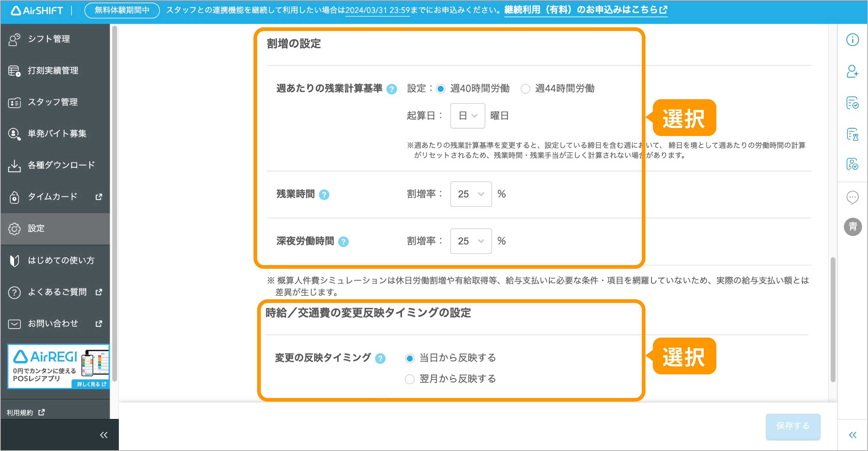Open タイムカード in the sidebar
This screenshot has width=868, height=451.
pos(55,197)
